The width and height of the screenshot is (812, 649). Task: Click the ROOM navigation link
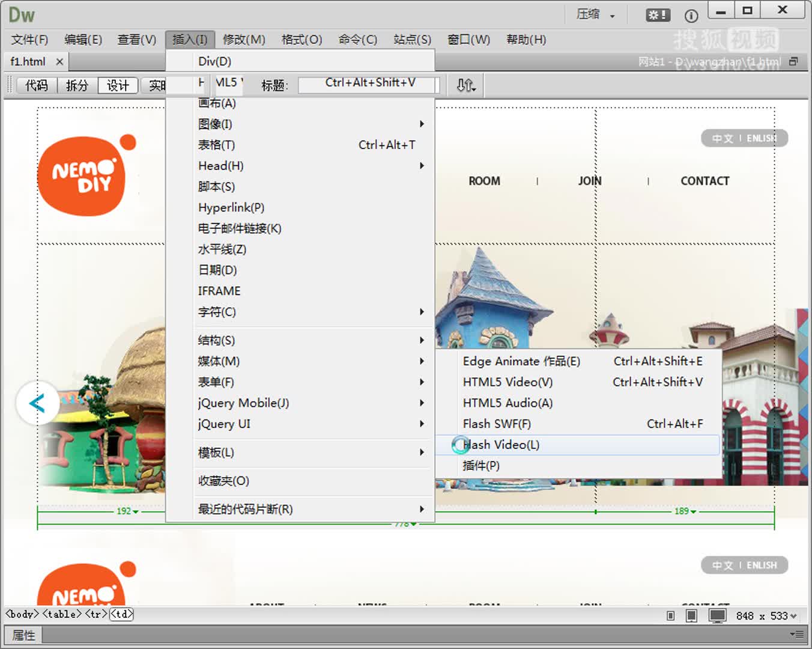[484, 181]
